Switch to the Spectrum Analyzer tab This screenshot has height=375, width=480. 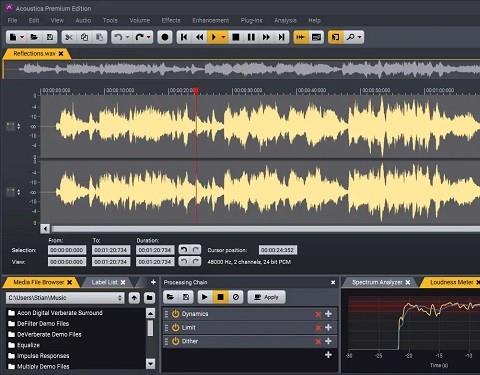(377, 282)
